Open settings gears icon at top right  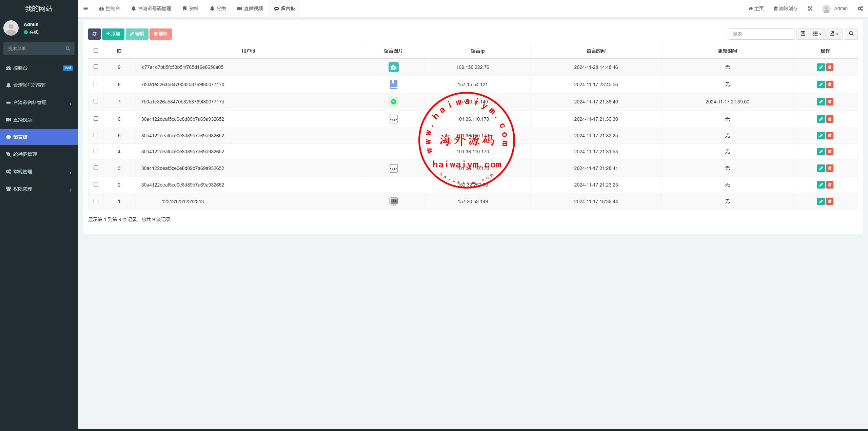860,8
